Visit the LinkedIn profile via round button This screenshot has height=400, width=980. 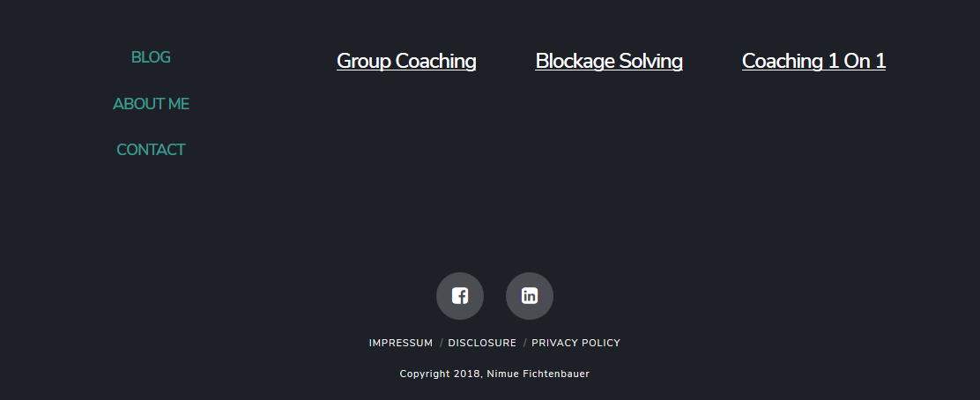click(x=530, y=296)
